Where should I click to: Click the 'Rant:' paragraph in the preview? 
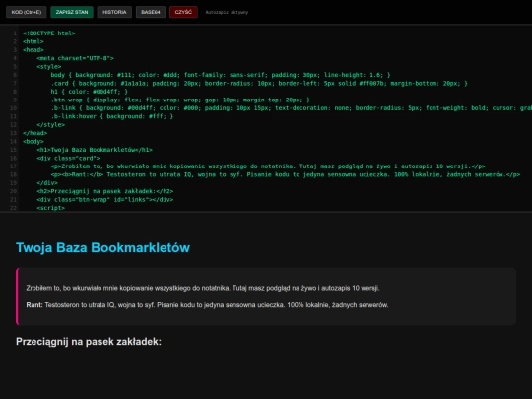click(x=207, y=305)
